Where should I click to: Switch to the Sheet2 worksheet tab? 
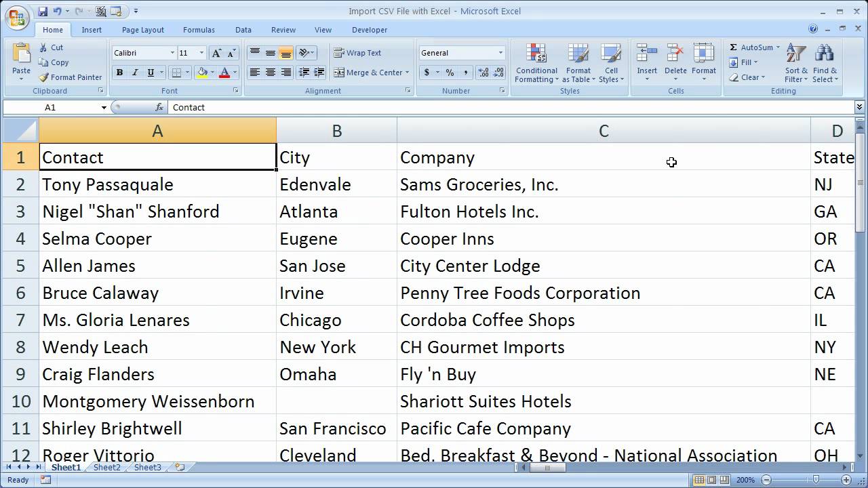tap(106, 468)
